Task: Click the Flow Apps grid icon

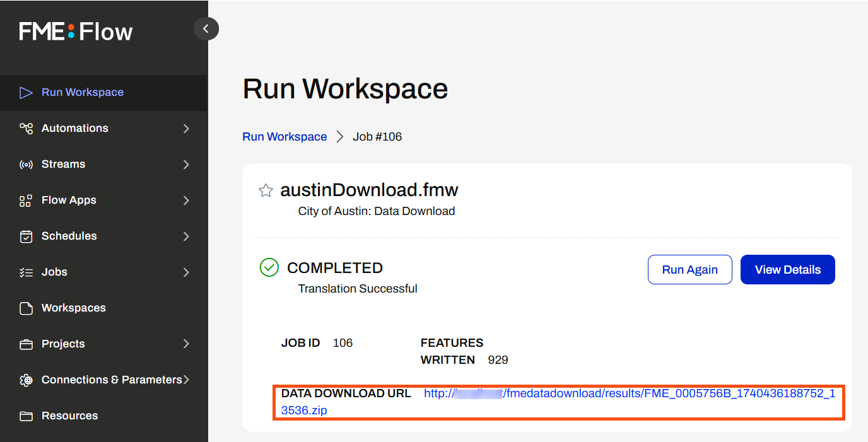Action: (x=26, y=201)
